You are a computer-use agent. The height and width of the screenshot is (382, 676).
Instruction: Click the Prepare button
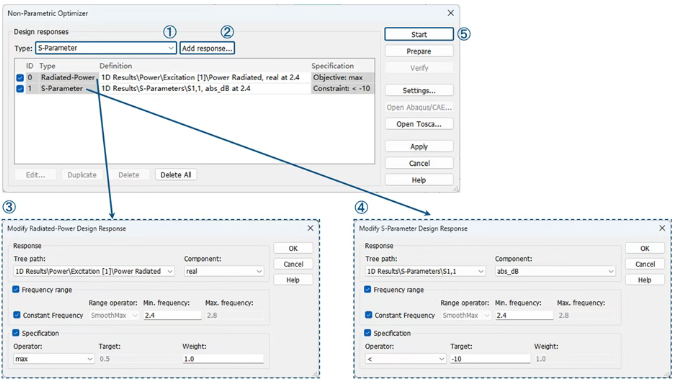pyautogui.click(x=419, y=51)
